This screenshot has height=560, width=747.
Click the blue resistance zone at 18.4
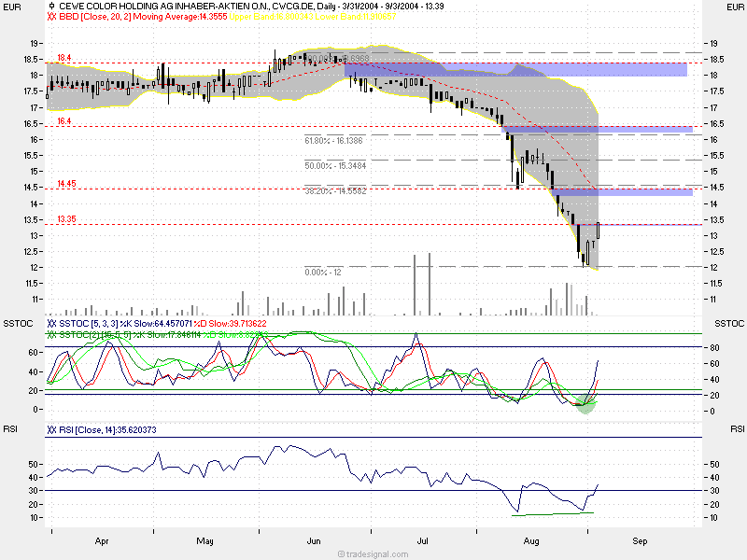[x=515, y=69]
